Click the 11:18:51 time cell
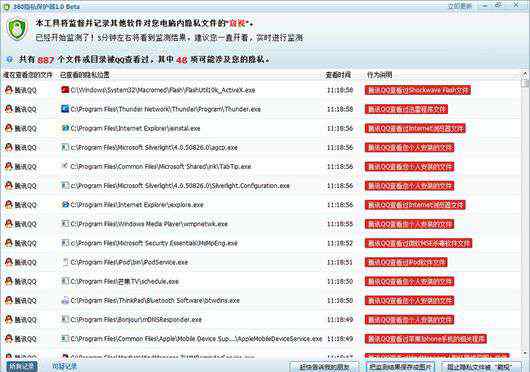 [340, 262]
